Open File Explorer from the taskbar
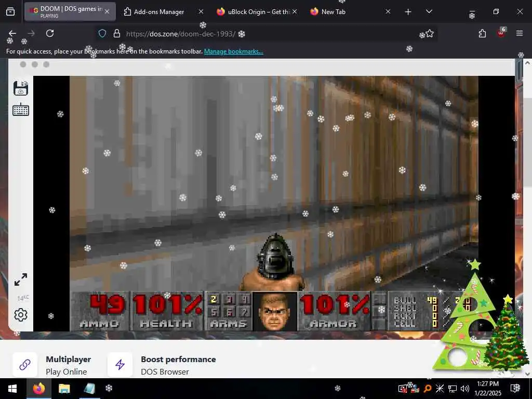The image size is (532, 399). [64, 389]
